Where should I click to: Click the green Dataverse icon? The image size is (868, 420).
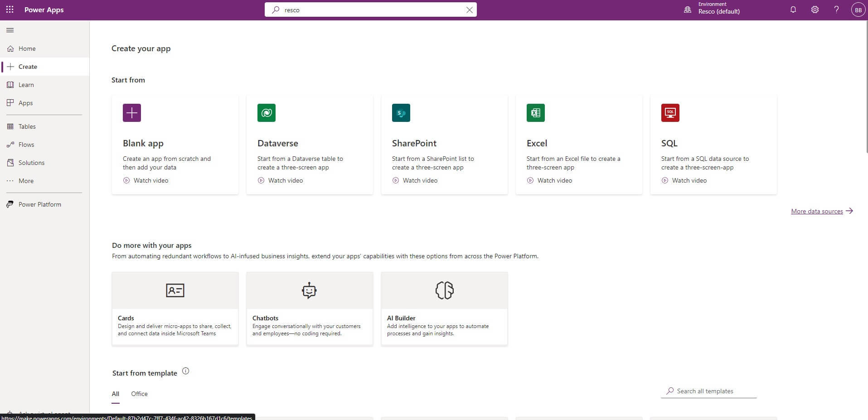click(x=267, y=113)
